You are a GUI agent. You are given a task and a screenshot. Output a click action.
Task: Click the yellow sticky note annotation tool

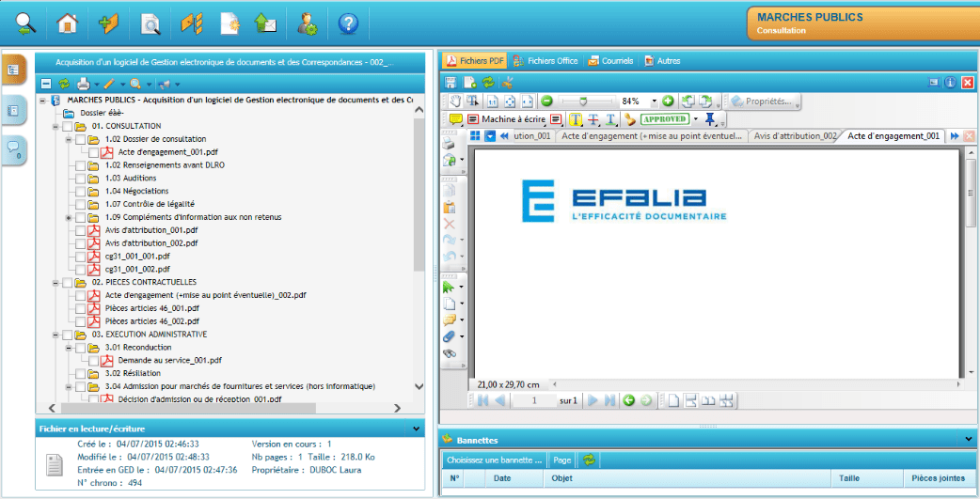click(x=455, y=119)
